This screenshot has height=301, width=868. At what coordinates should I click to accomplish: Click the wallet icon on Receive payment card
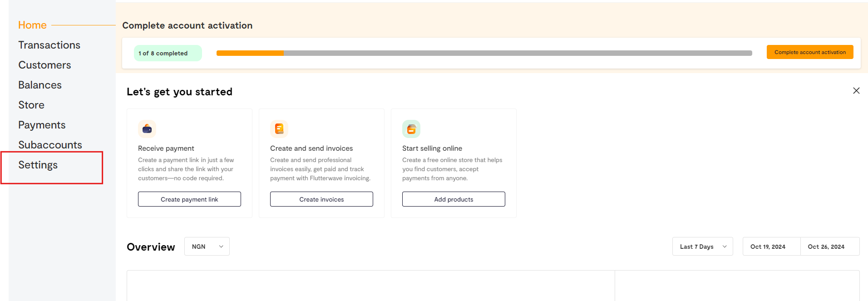click(x=147, y=129)
